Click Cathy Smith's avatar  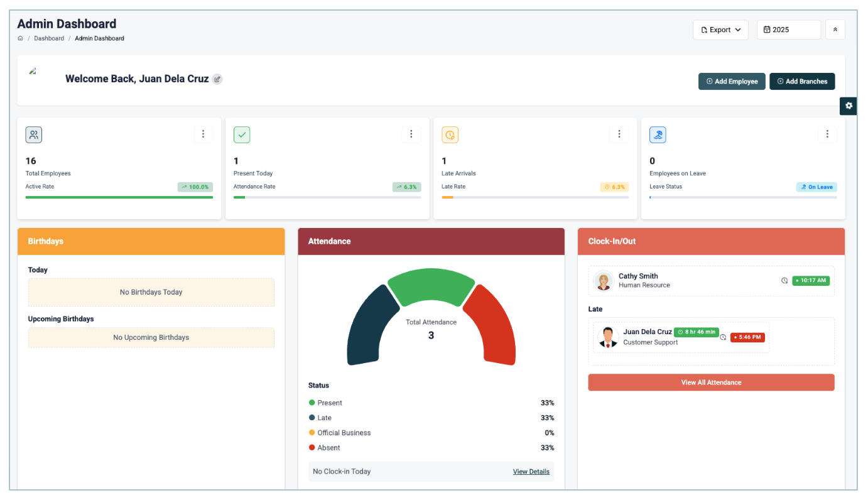coord(604,281)
